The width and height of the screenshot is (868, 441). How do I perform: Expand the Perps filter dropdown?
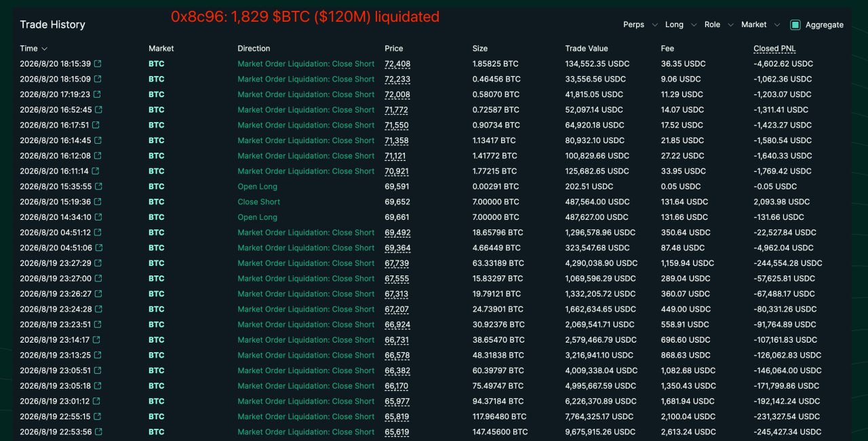pyautogui.click(x=641, y=24)
